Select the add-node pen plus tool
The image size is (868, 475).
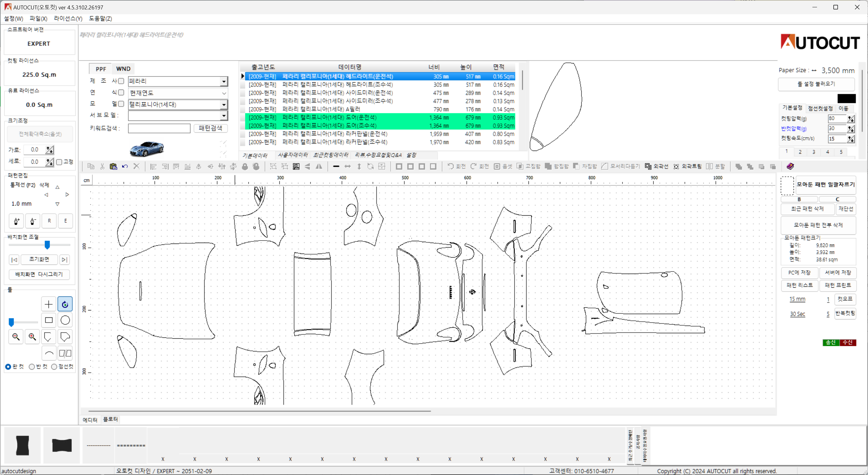[16, 221]
